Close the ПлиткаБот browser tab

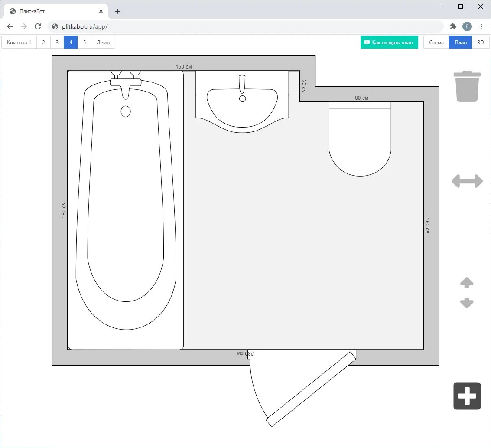(x=101, y=11)
